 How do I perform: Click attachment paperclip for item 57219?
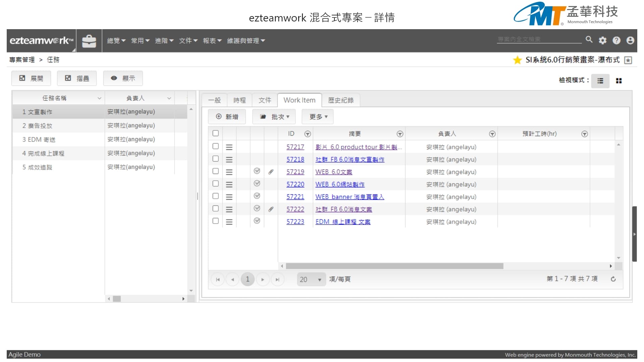tap(271, 172)
